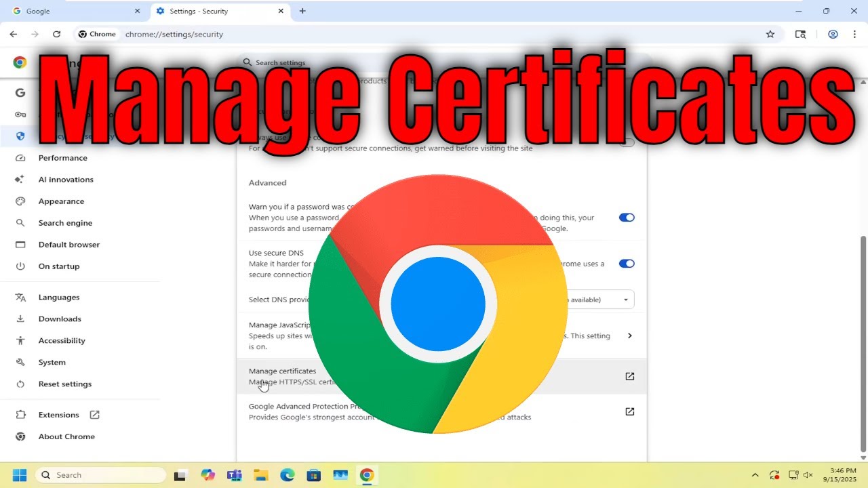Image resolution: width=868 pixels, height=488 pixels.
Task: Select the highlighted Privacy shield sidebar icon
Action: [x=20, y=136]
